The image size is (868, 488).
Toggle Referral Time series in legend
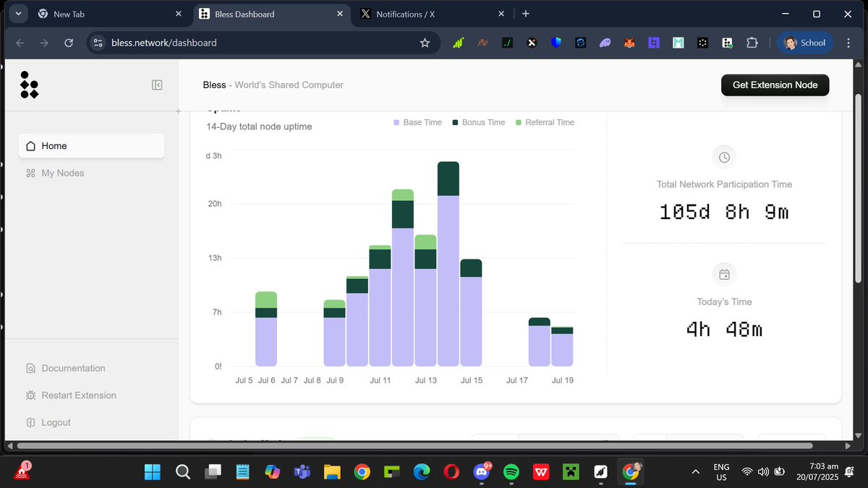tap(545, 122)
